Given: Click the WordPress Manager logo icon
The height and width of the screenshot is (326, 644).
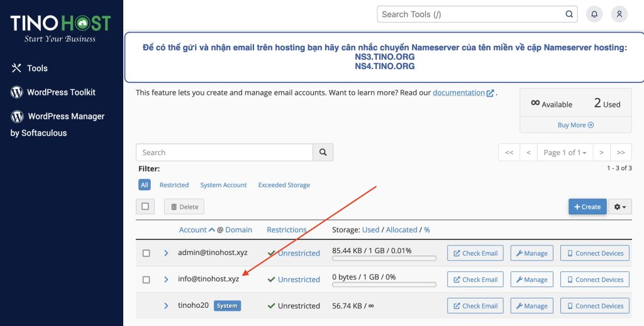Looking at the screenshot, I should 17,116.
